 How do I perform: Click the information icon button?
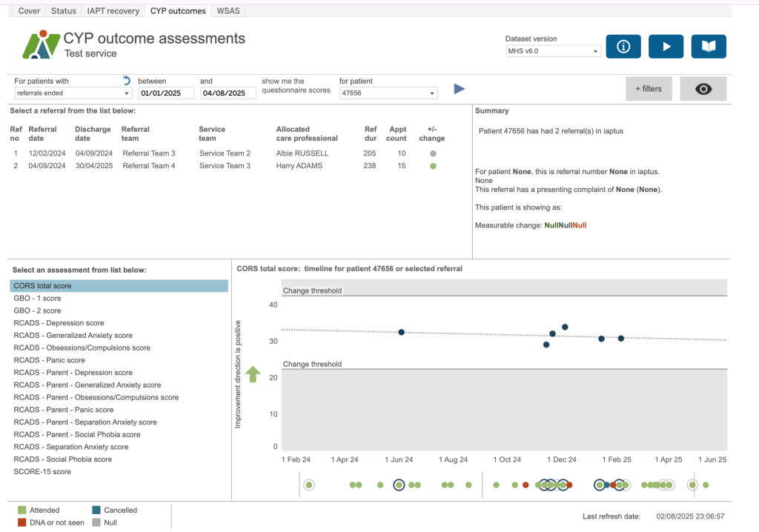(x=623, y=47)
